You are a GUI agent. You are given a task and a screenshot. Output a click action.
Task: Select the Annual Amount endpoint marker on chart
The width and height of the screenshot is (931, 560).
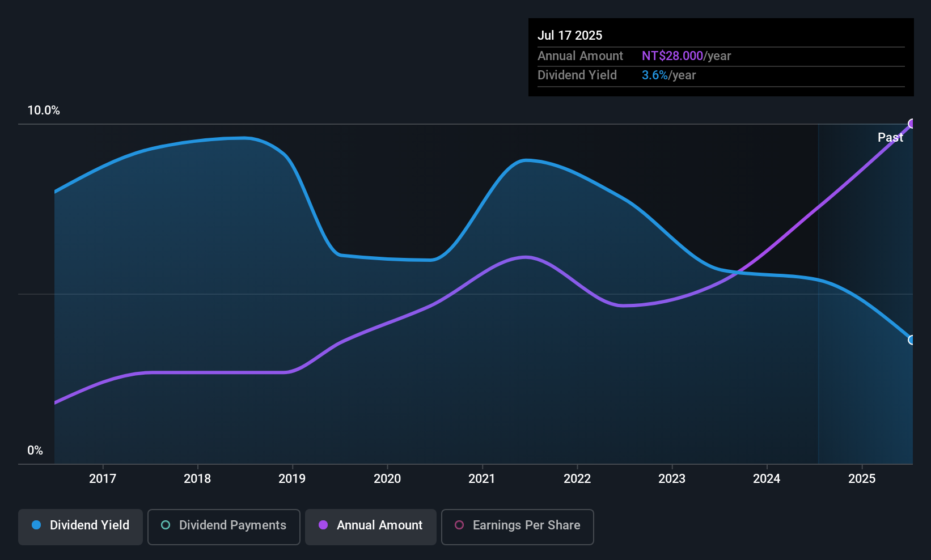click(912, 123)
